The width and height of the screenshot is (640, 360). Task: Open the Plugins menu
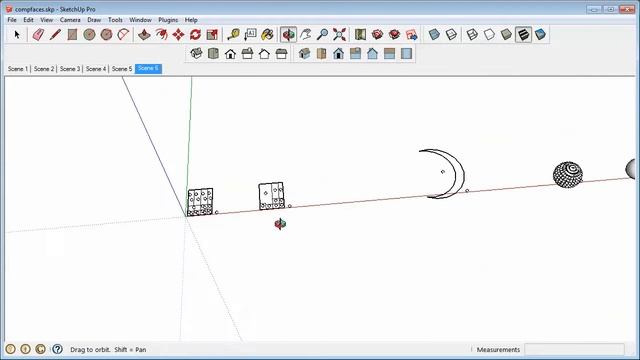tap(168, 20)
